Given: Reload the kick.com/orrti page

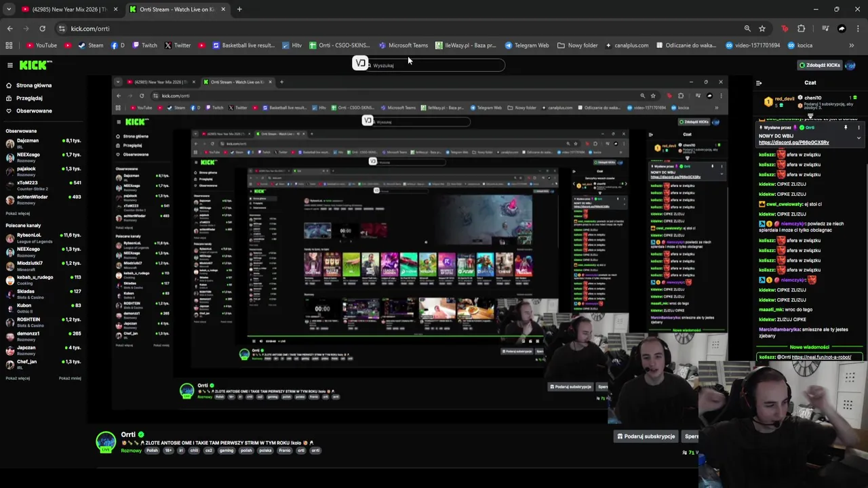Looking at the screenshot, I should (x=42, y=28).
